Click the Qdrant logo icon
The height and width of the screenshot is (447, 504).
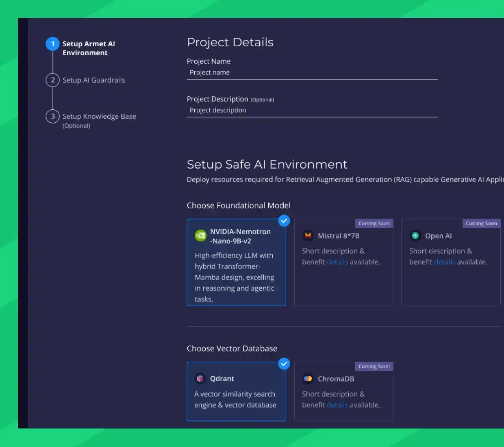coord(200,379)
